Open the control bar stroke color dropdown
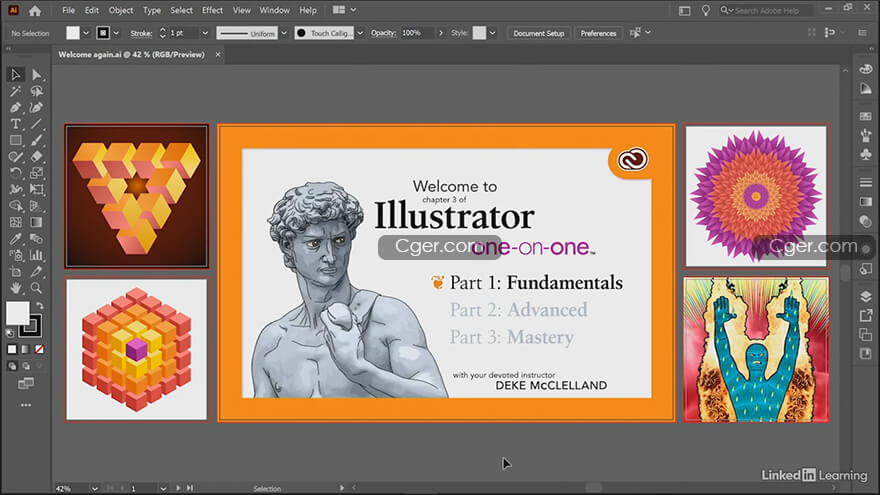The image size is (880, 495). coord(116,33)
